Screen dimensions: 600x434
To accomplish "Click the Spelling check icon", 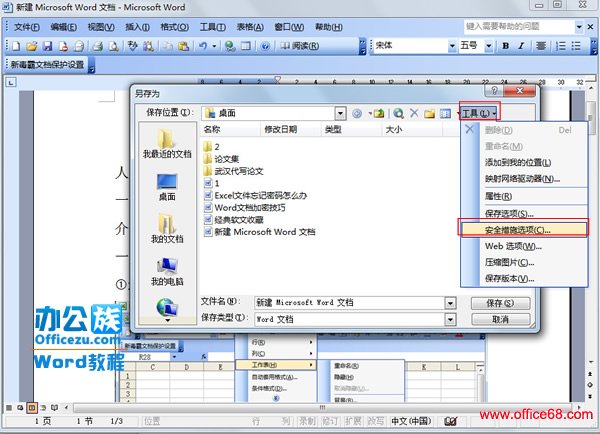I will pyautogui.click(x=133, y=46).
